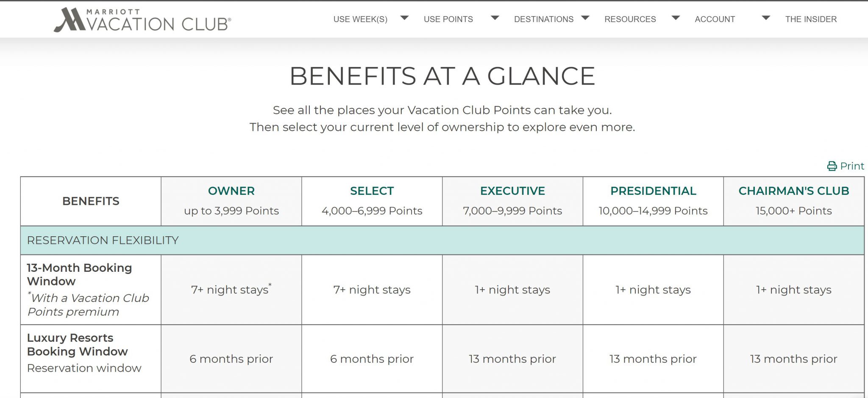Select the ACCOUNT navigation item
Image resolution: width=868 pixels, height=398 pixels.
[714, 19]
